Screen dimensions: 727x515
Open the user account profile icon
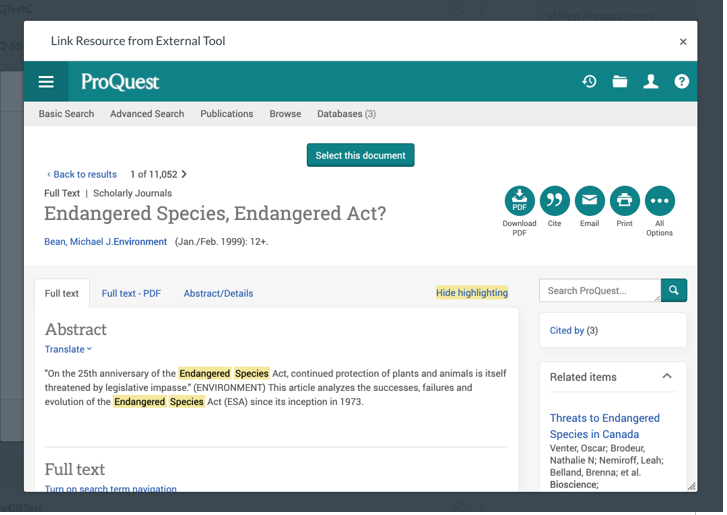click(651, 82)
